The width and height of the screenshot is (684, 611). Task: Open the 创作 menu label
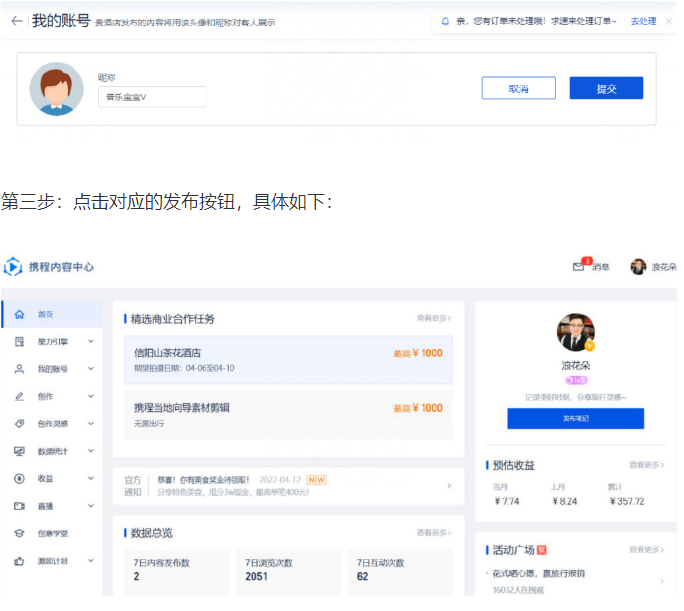pyautogui.click(x=45, y=396)
